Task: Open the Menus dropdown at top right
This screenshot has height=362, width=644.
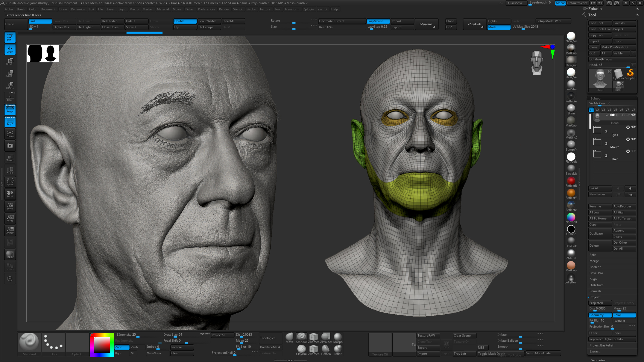Action: pos(560,3)
